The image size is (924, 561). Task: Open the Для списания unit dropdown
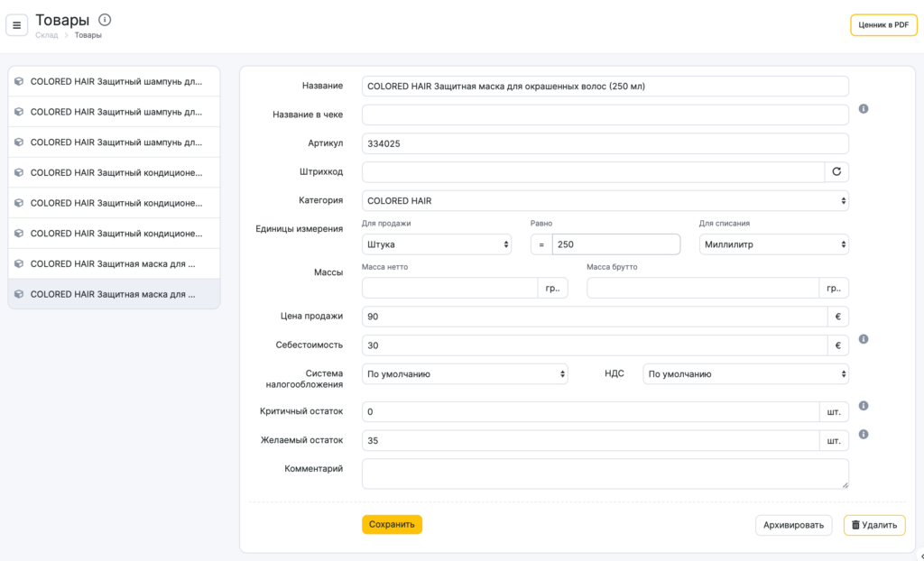[x=773, y=244]
